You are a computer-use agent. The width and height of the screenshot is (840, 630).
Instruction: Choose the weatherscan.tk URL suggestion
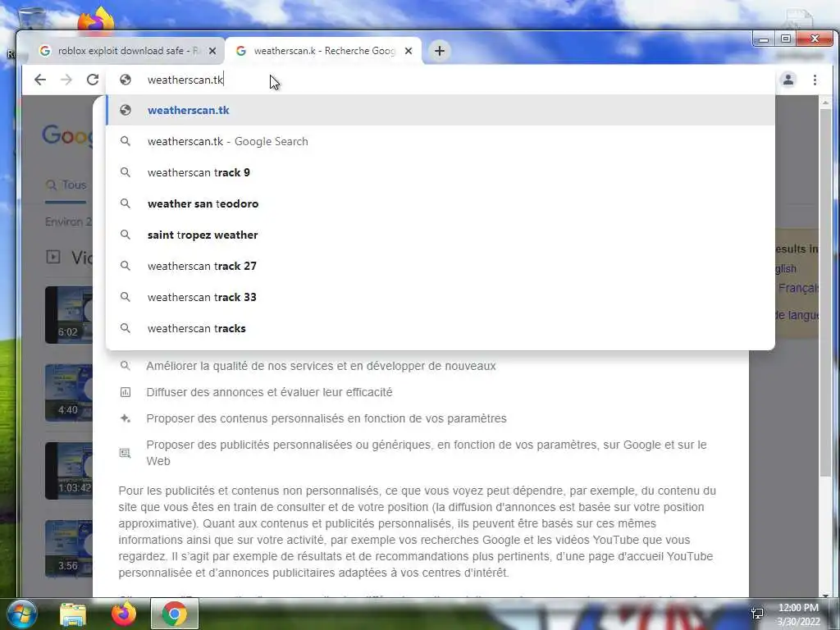pyautogui.click(x=441, y=111)
